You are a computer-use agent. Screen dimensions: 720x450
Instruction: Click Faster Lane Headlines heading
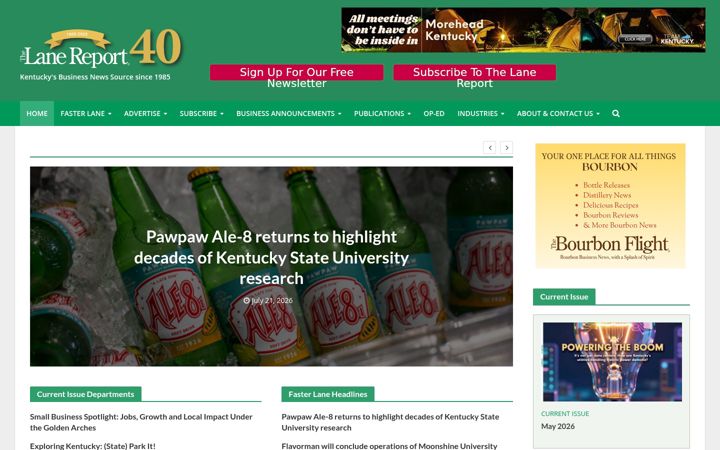pos(328,394)
